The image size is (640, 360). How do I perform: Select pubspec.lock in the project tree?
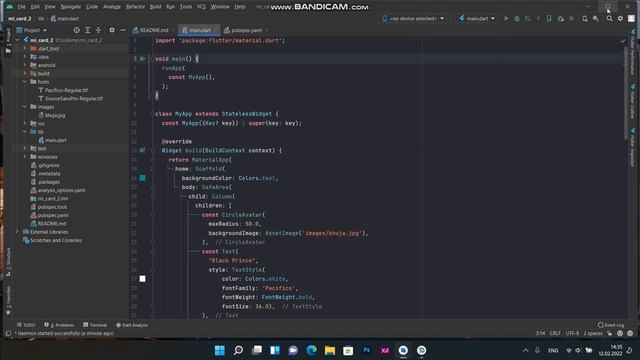[x=52, y=207]
